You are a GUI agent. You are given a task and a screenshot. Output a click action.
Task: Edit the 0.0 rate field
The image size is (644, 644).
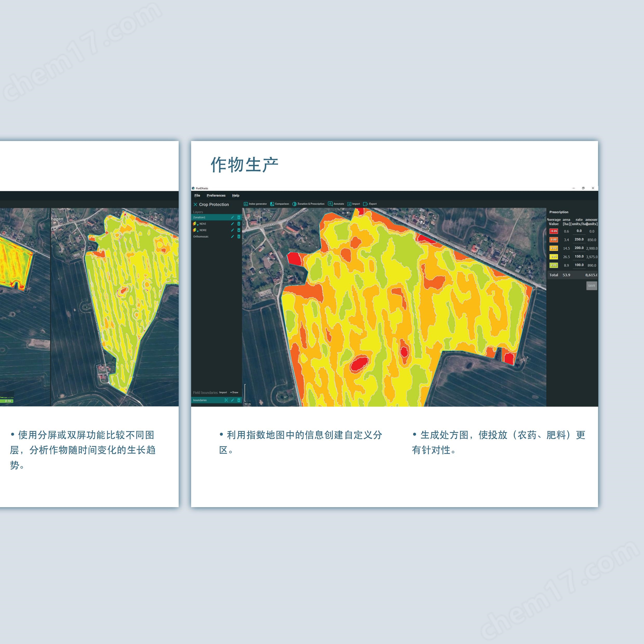point(579,231)
